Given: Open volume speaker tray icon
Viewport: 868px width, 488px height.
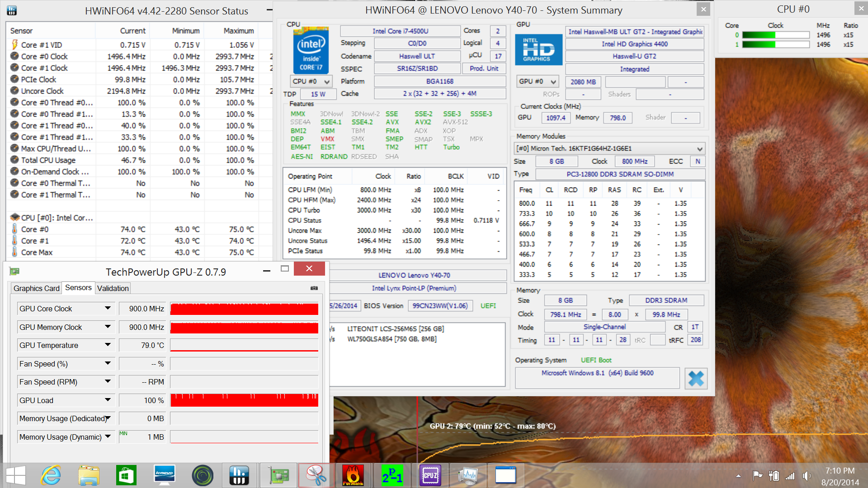Looking at the screenshot, I should 806,475.
